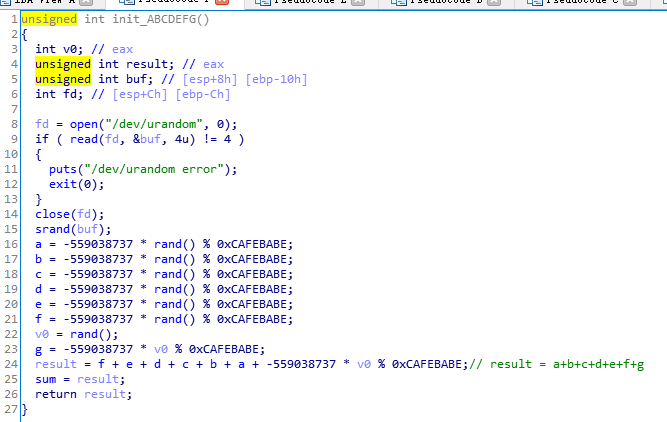Click the [esp+8h] stack comment

point(210,79)
